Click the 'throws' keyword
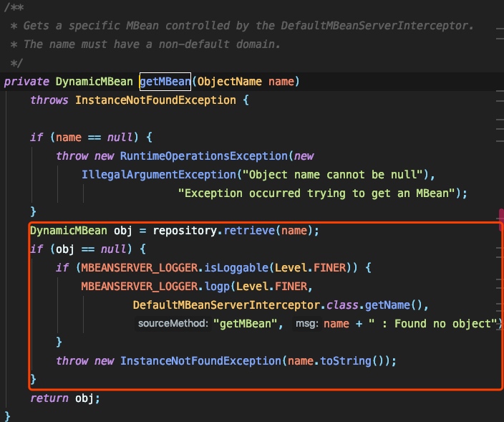Screen dimensions: 504x422 click(49, 100)
